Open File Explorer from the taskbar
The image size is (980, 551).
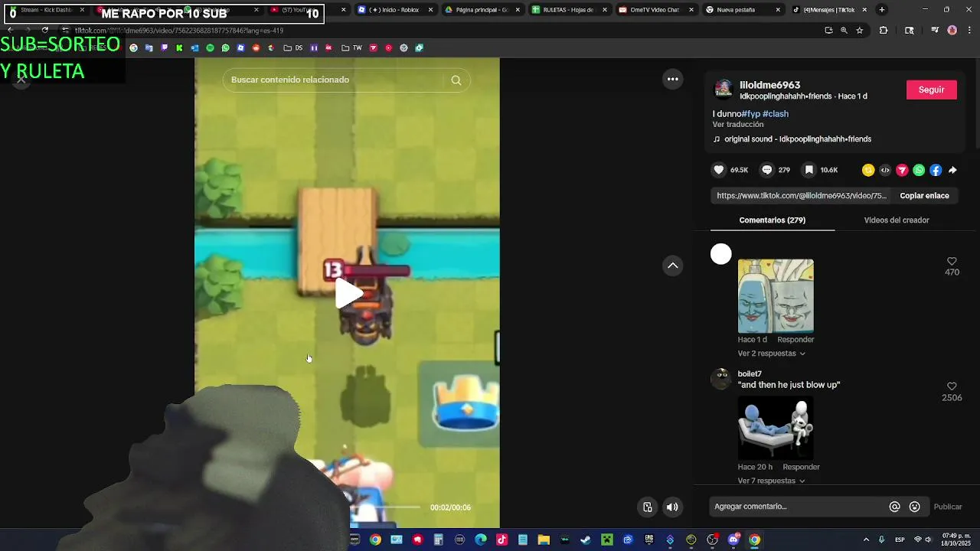point(544,540)
